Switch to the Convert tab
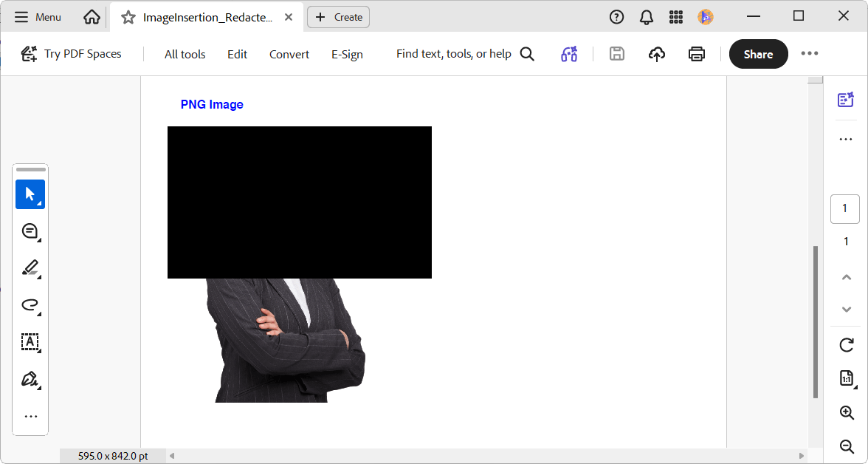868x464 pixels. 289,54
